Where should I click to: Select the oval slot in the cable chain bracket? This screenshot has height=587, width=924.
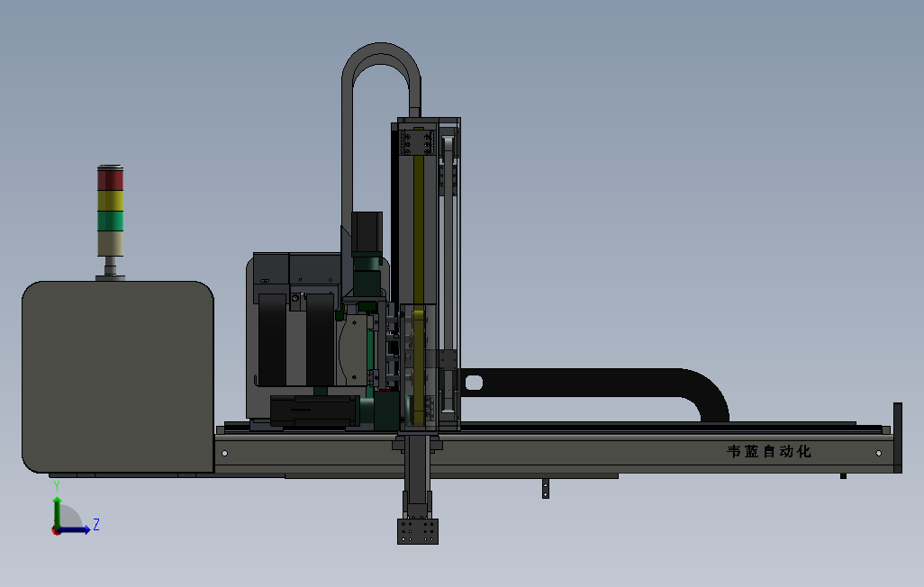pos(475,384)
